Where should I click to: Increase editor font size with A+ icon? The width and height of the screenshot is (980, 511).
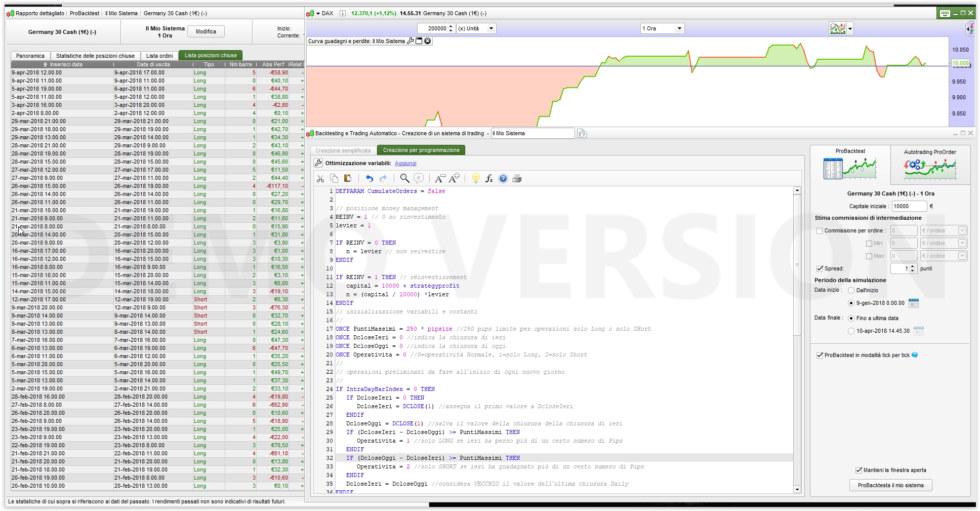(x=454, y=178)
